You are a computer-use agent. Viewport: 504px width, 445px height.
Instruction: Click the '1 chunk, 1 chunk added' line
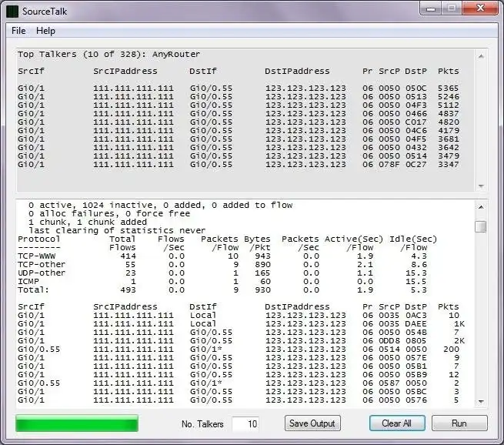pyautogui.click(x=88, y=222)
